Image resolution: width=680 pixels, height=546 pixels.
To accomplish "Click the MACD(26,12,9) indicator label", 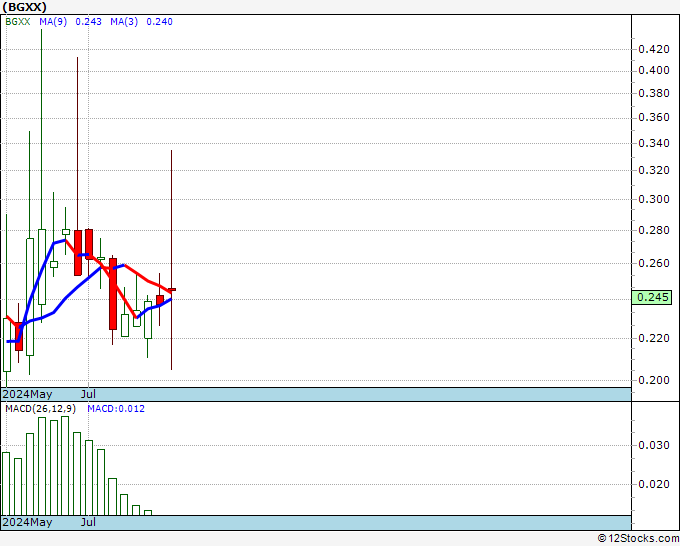I will (x=41, y=409).
